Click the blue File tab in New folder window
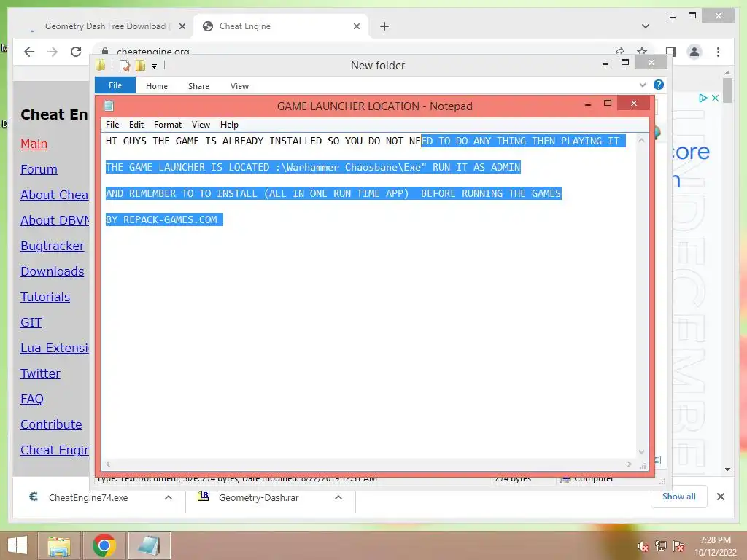747x560 pixels. 115,85
